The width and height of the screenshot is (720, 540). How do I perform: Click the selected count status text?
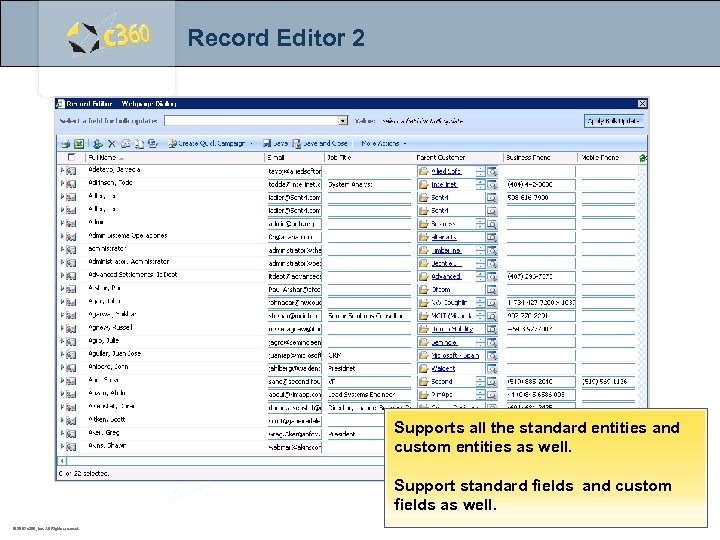click(x=84, y=473)
